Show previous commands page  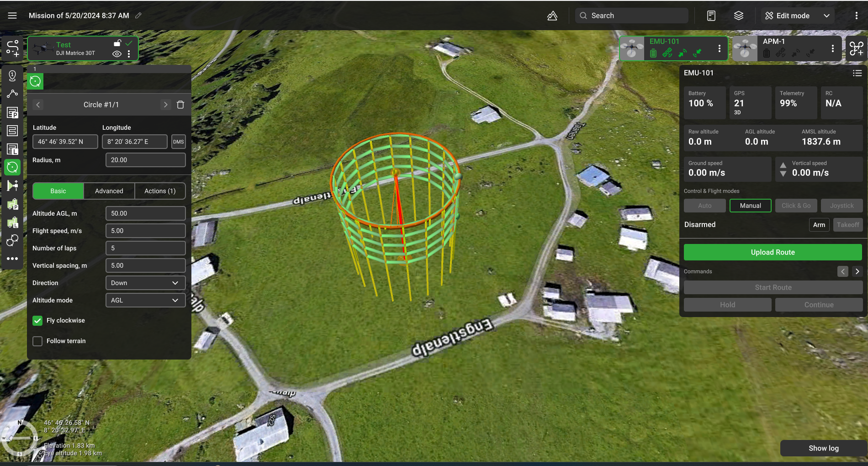pyautogui.click(x=843, y=271)
